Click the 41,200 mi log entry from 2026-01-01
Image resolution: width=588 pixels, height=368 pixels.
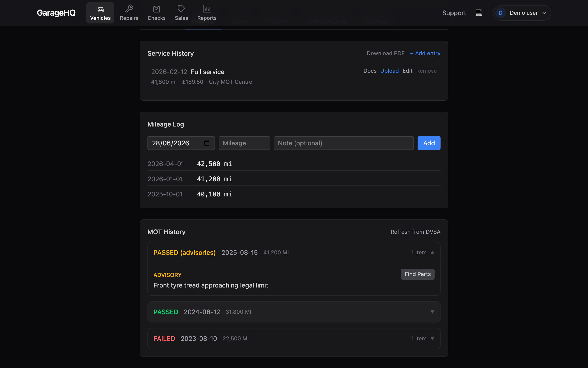click(x=294, y=179)
